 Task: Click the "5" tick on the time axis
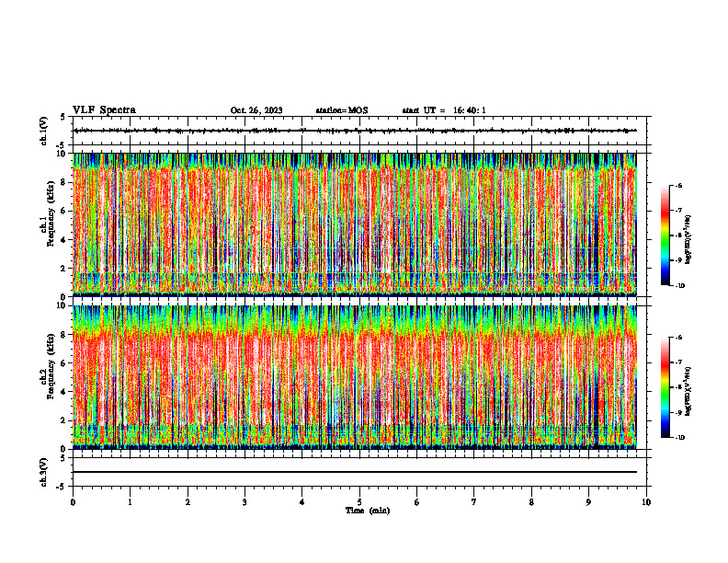pos(359,502)
